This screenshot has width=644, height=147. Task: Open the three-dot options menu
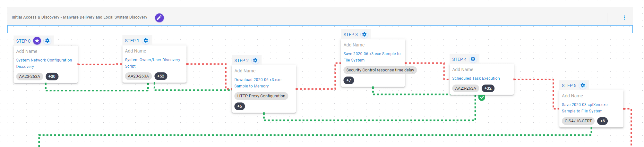click(x=624, y=18)
